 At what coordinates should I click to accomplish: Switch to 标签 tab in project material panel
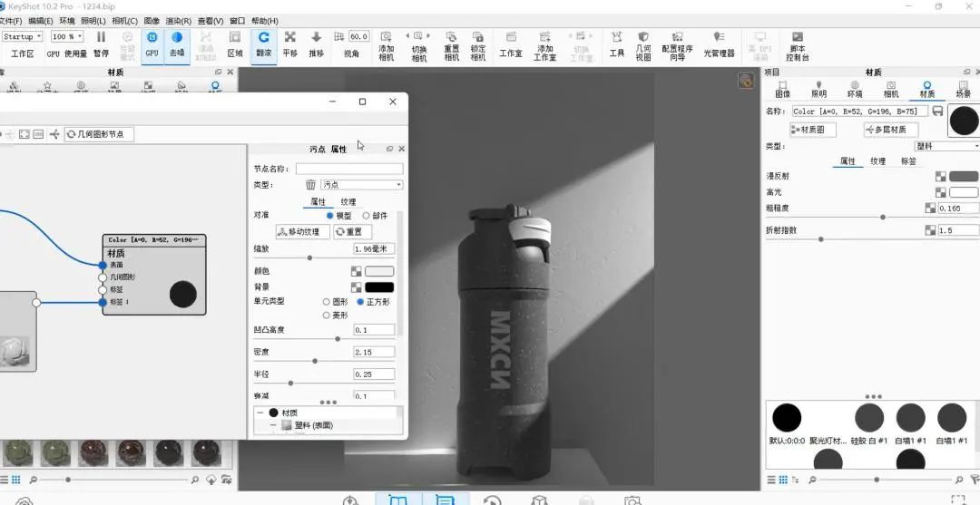point(908,161)
